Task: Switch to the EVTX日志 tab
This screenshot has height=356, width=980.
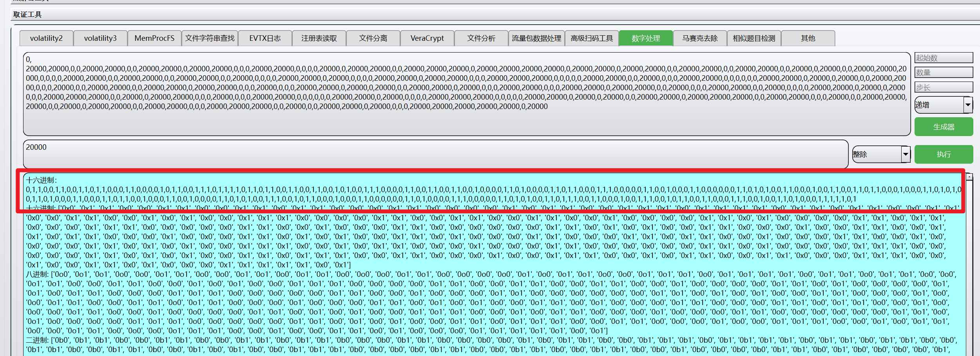Action: 264,38
